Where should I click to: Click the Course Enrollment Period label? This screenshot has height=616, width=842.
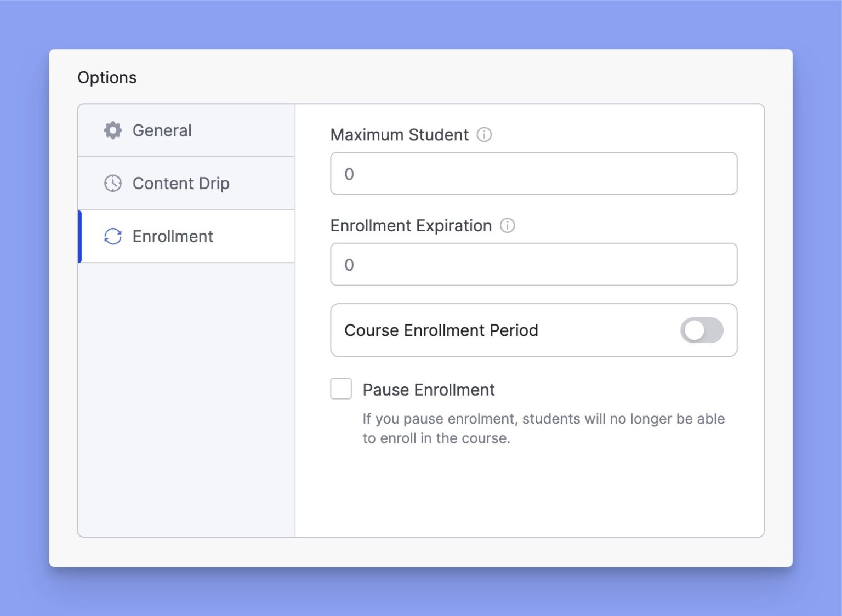[x=441, y=330]
